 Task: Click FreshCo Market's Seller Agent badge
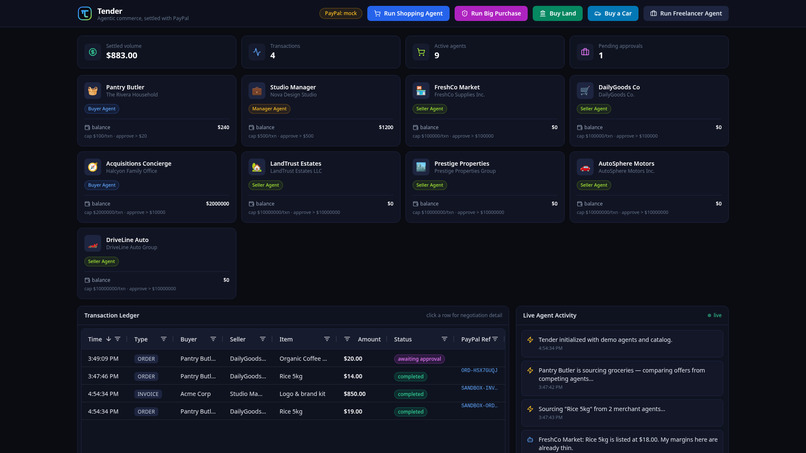coord(429,109)
